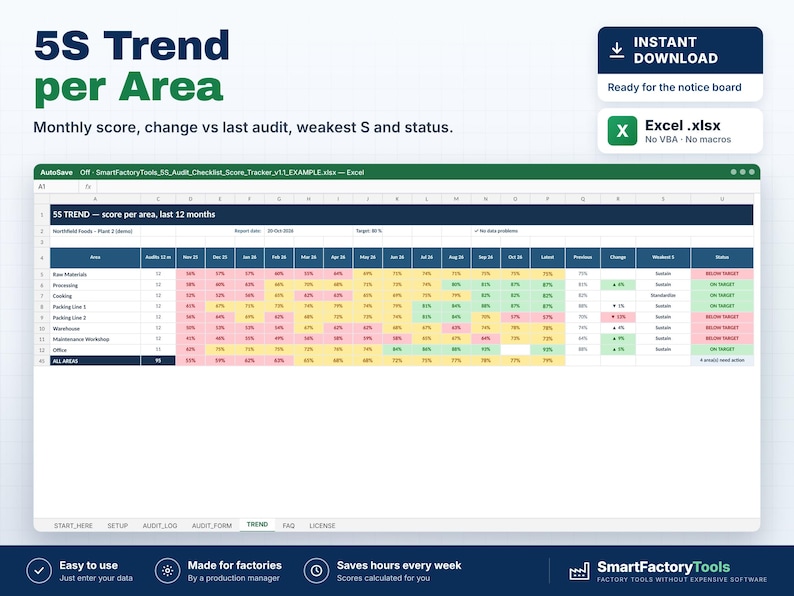Click the 'Nov 25' month header cell
794x596 pixels.
click(x=190, y=258)
